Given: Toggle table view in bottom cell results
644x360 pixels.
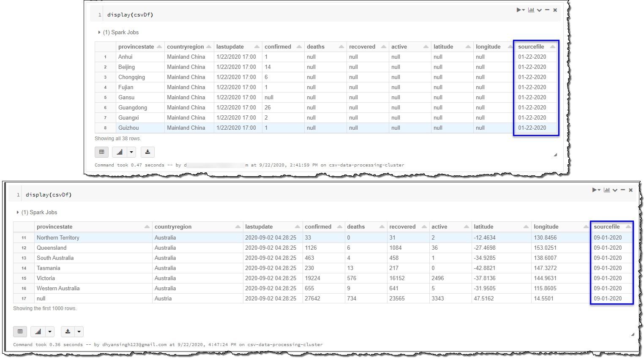Looking at the screenshot, I should [x=20, y=332].
